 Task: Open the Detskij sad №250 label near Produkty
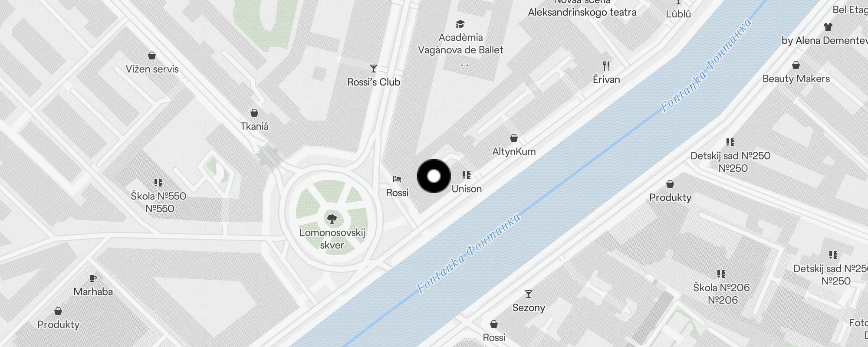coord(730,162)
